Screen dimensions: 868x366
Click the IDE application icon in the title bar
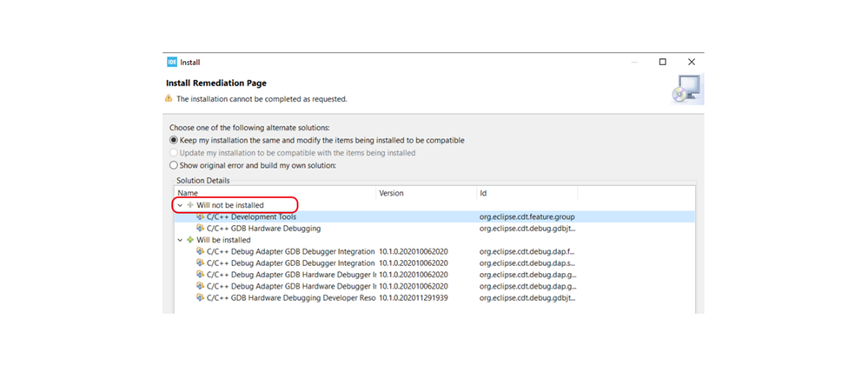click(172, 62)
